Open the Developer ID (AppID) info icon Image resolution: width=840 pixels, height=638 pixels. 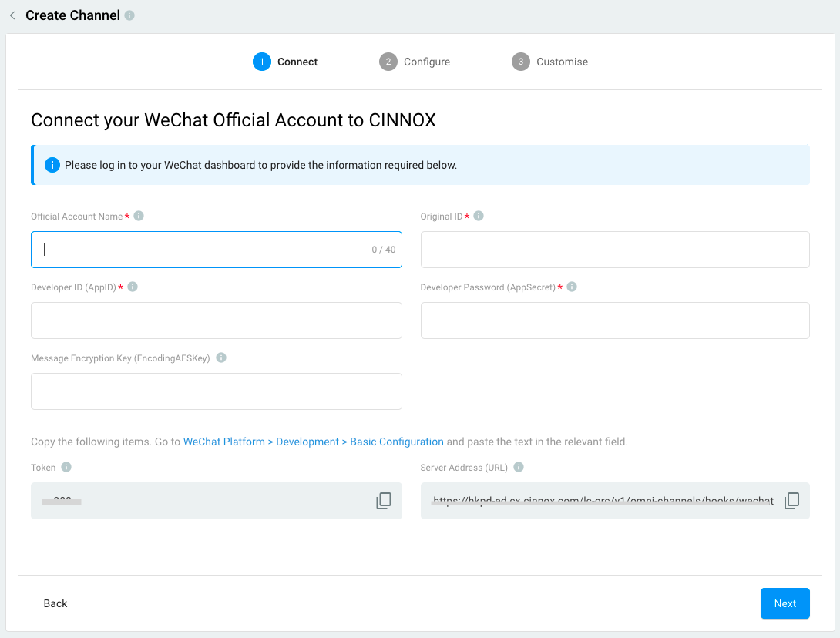point(133,287)
